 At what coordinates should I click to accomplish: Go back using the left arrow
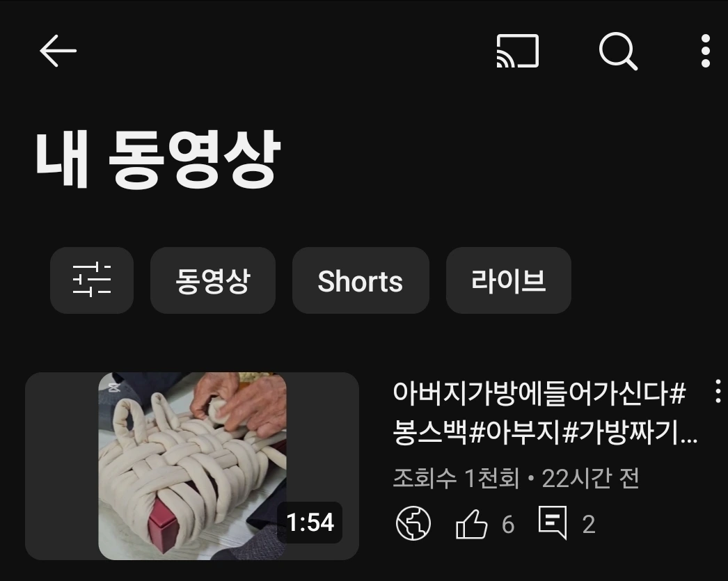tap(58, 51)
